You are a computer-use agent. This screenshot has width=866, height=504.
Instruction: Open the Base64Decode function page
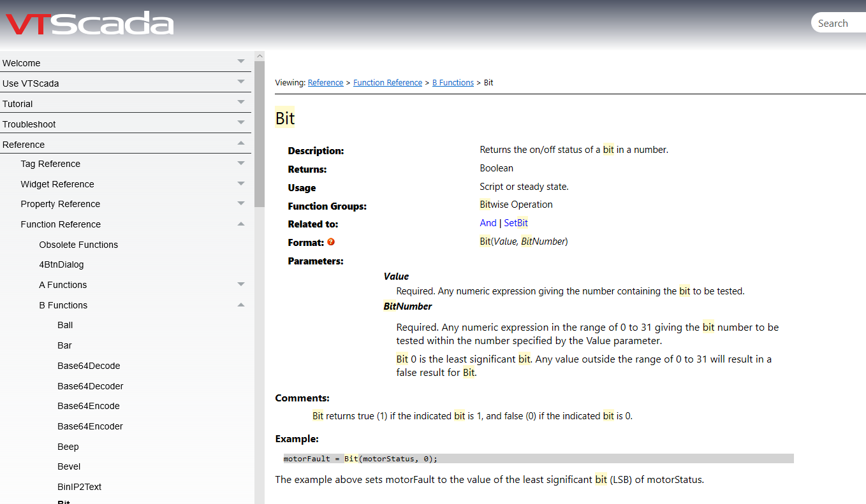[x=89, y=366]
